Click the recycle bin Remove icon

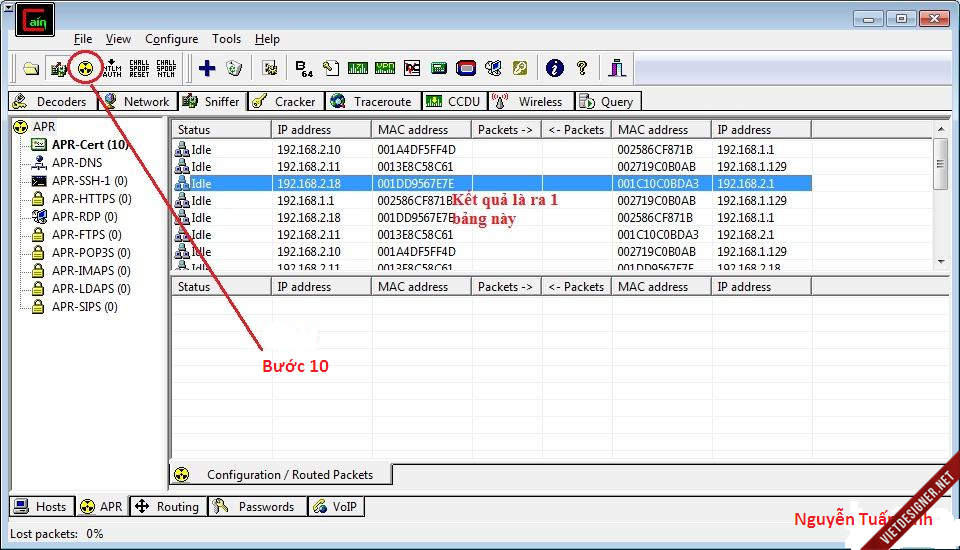click(x=234, y=68)
